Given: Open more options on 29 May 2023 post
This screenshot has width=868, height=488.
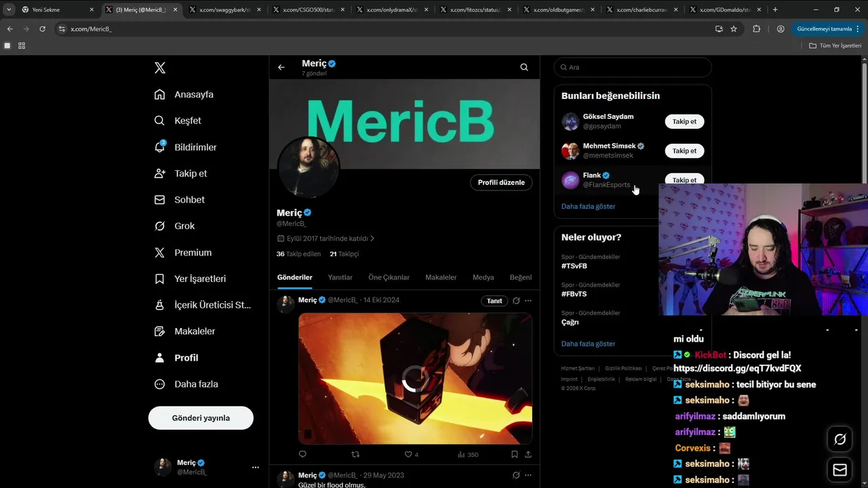Looking at the screenshot, I should (x=528, y=475).
